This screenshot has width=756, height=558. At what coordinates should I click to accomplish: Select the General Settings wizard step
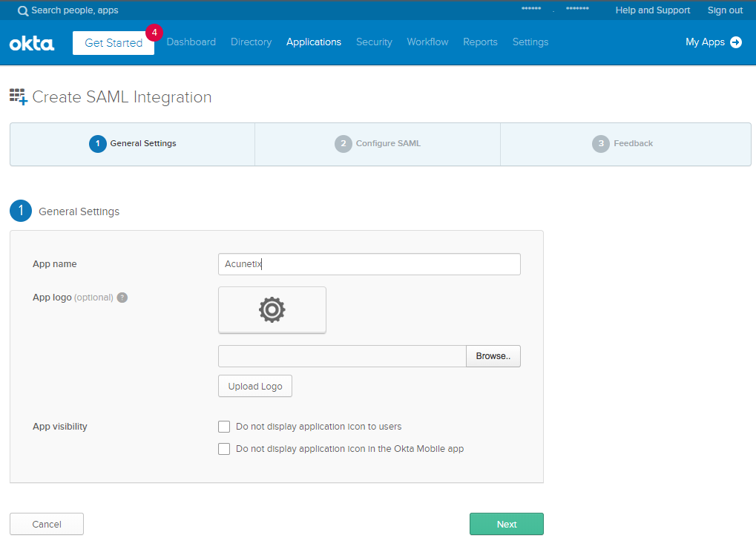pos(133,144)
